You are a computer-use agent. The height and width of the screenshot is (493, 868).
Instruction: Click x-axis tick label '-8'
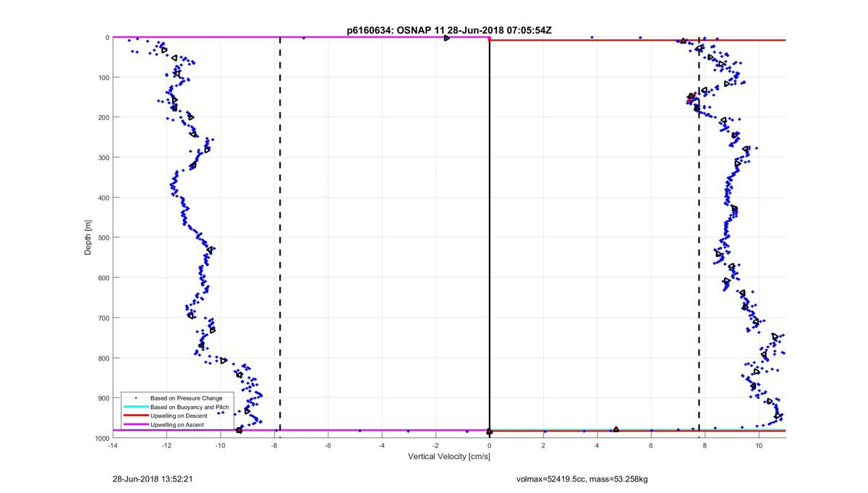click(x=274, y=446)
